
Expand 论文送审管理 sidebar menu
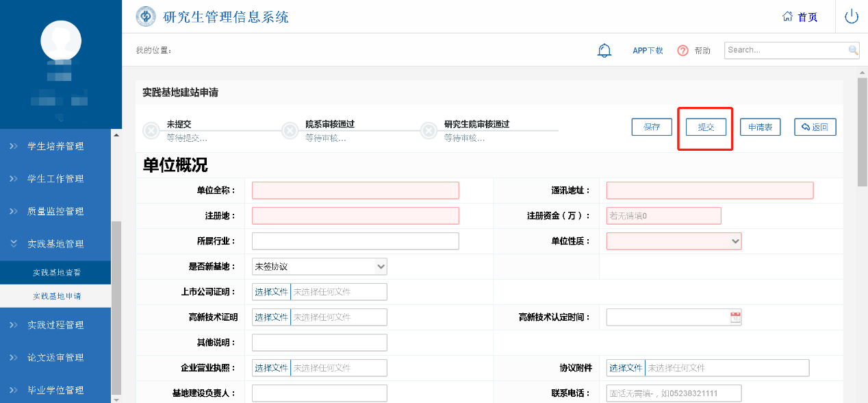pos(55,358)
